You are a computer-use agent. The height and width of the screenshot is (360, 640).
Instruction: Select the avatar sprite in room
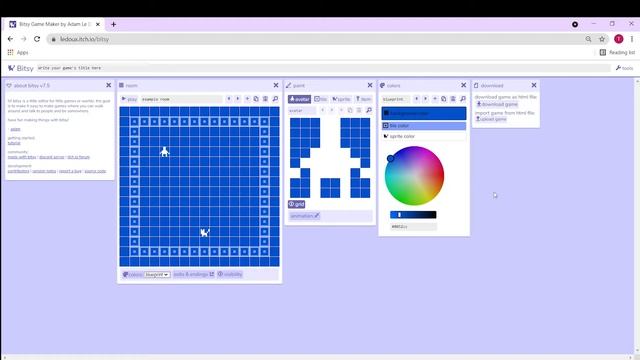click(164, 151)
